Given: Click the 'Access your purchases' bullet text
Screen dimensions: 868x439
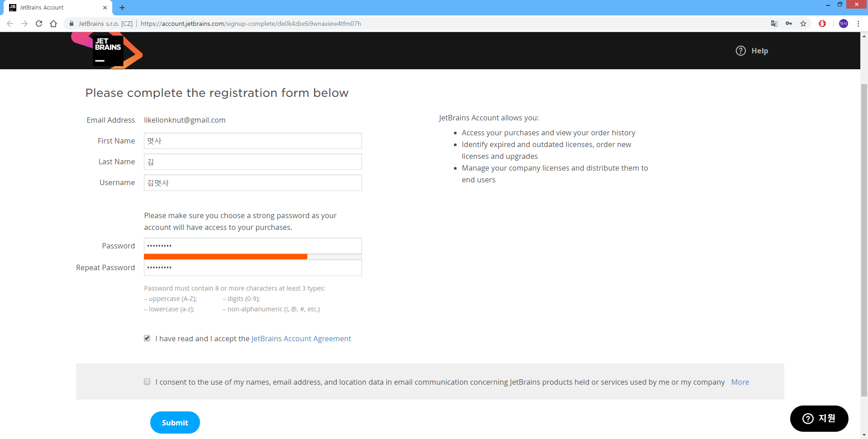Looking at the screenshot, I should 548,133.
